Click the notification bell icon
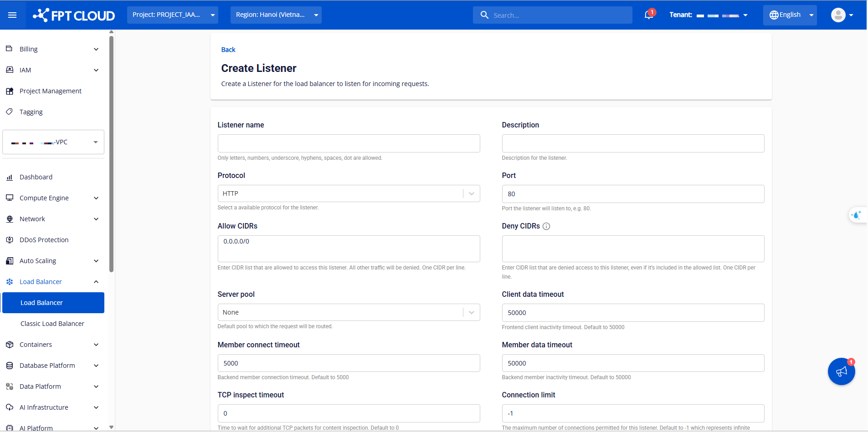 pos(649,15)
